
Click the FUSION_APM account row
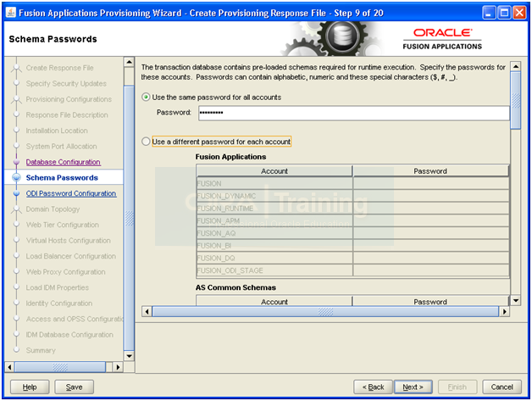[352, 221]
